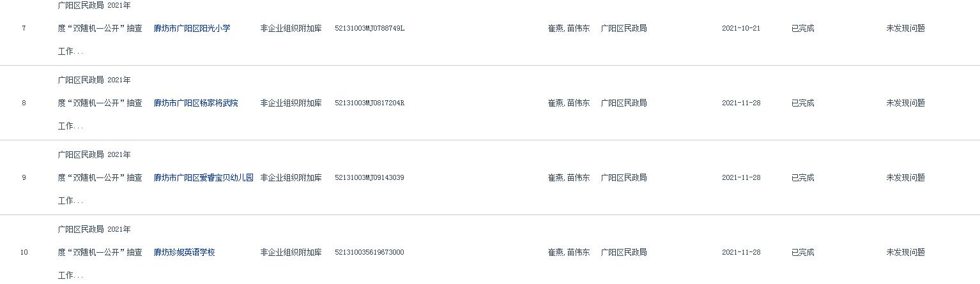Image resolution: width=980 pixels, height=284 pixels.
Task: Open the 廊坊市广阳区阳光小学 link
Action: click(192, 28)
